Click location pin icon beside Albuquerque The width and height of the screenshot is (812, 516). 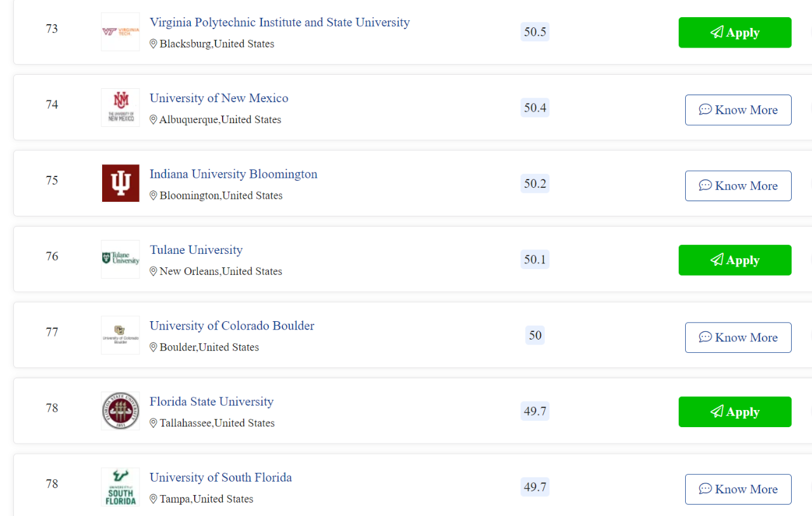click(153, 119)
